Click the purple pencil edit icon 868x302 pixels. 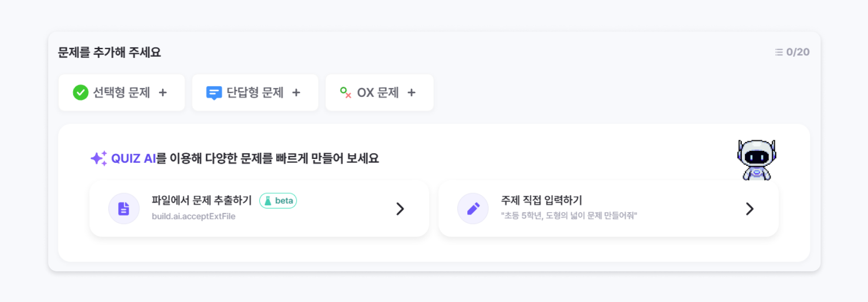point(473,209)
